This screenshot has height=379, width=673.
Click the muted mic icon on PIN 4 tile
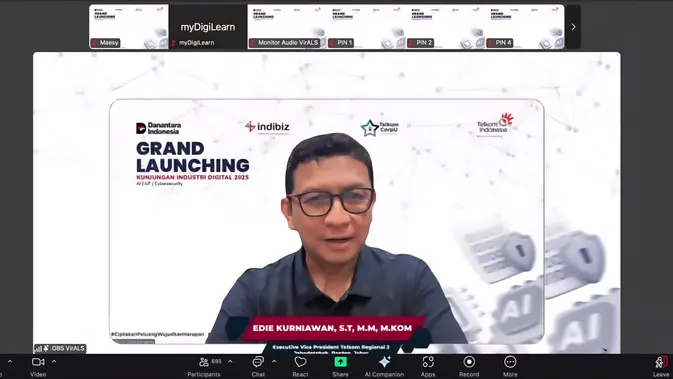click(490, 43)
